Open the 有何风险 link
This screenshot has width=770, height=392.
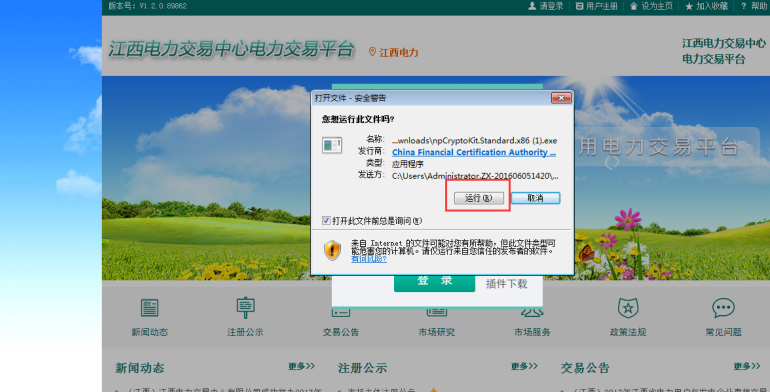pyautogui.click(x=369, y=259)
